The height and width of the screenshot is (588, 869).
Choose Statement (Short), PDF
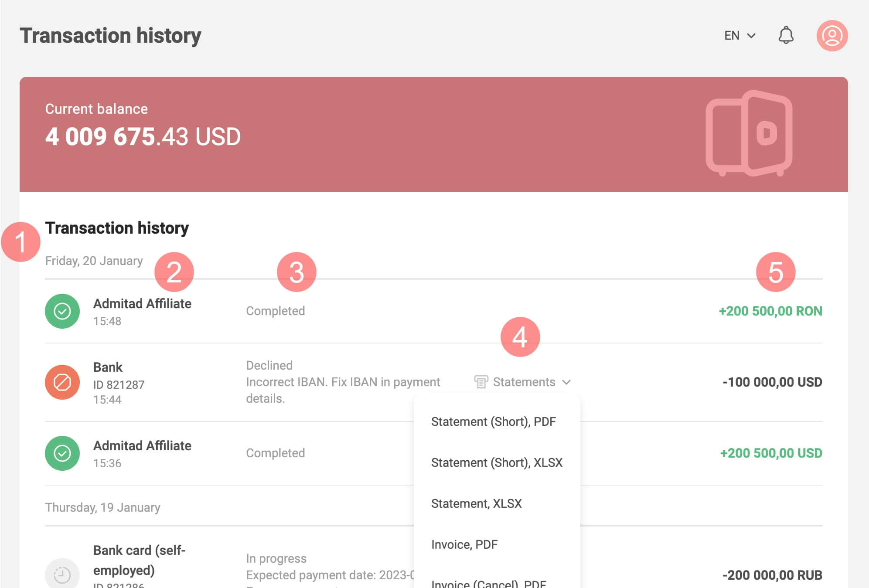click(493, 422)
